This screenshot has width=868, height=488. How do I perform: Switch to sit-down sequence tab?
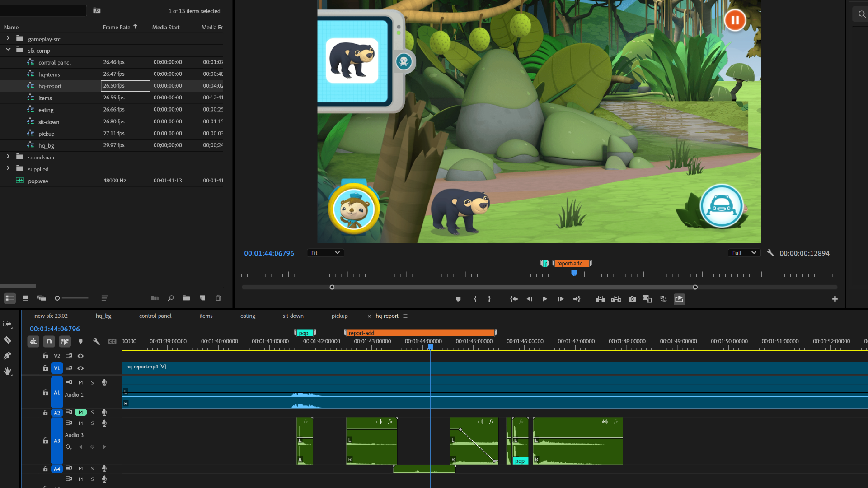point(293,316)
